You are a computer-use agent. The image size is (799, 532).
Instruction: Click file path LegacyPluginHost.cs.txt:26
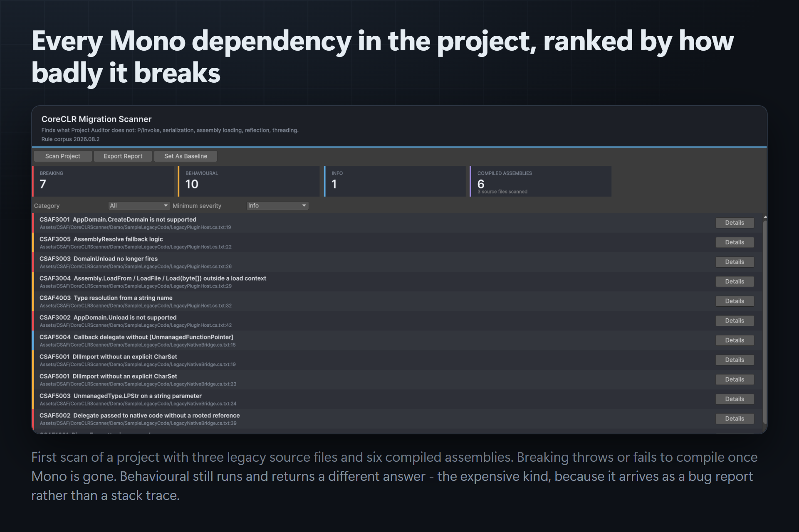coord(136,266)
